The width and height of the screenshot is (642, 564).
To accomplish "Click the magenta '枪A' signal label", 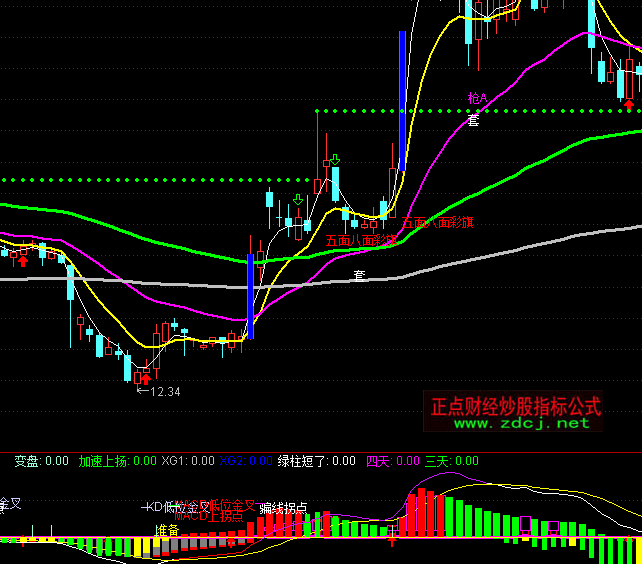I will (x=476, y=98).
